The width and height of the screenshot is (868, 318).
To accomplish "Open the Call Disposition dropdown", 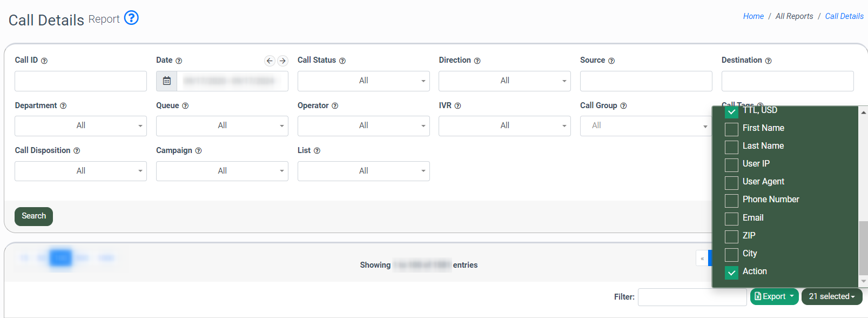I will tap(80, 171).
